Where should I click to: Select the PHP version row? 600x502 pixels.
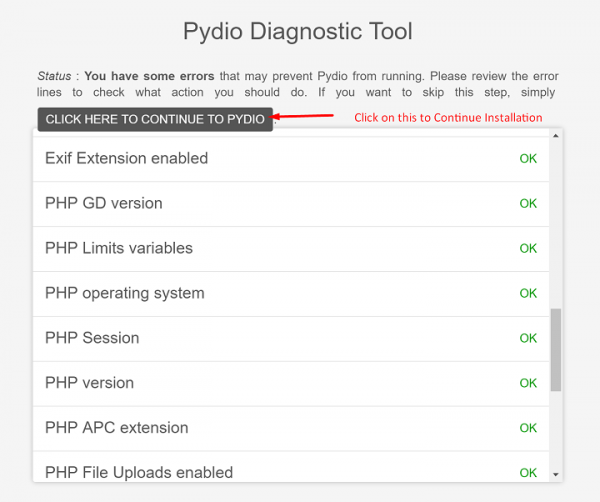90,383
